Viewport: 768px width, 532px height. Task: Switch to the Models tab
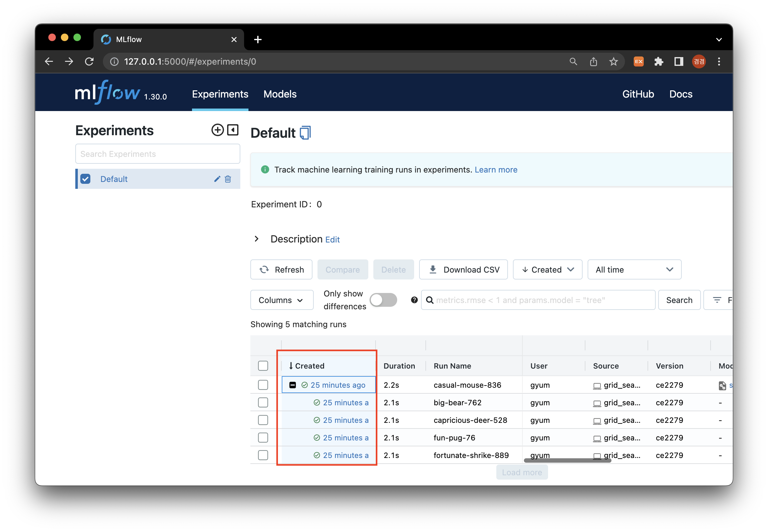click(280, 94)
